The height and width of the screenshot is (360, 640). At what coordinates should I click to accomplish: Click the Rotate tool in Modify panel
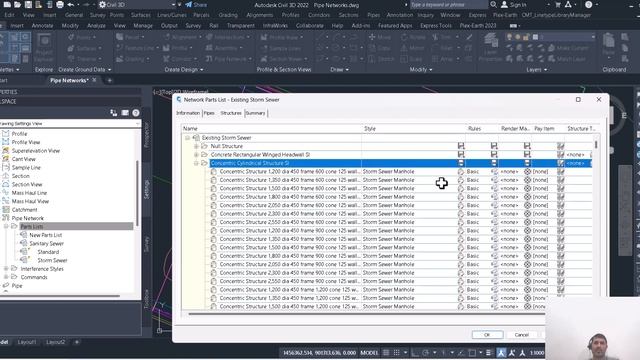click(x=413, y=37)
